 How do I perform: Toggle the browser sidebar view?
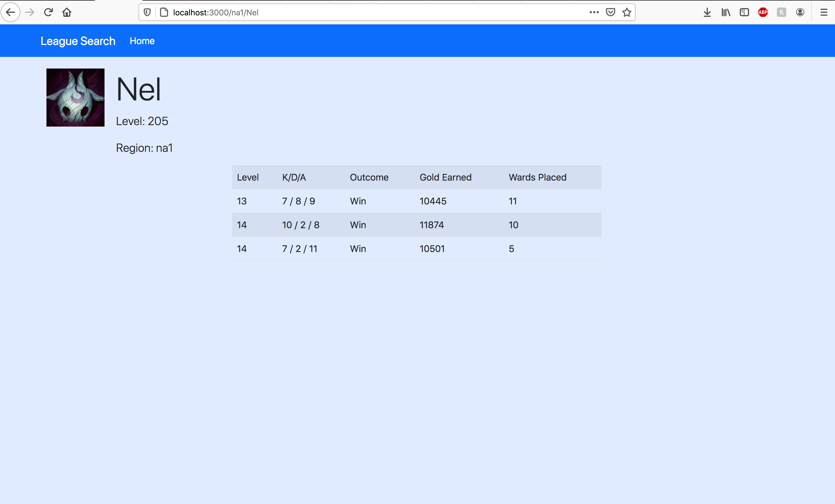click(744, 12)
